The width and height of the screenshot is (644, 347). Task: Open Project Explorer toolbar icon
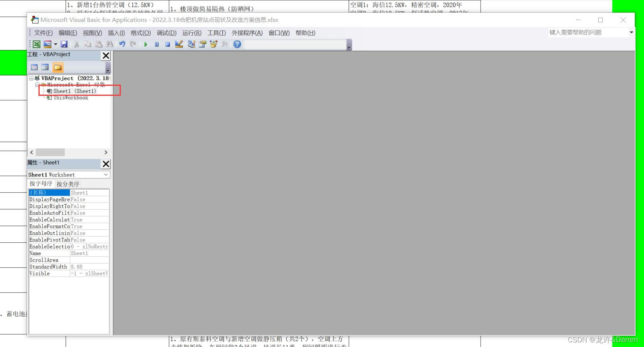point(192,44)
